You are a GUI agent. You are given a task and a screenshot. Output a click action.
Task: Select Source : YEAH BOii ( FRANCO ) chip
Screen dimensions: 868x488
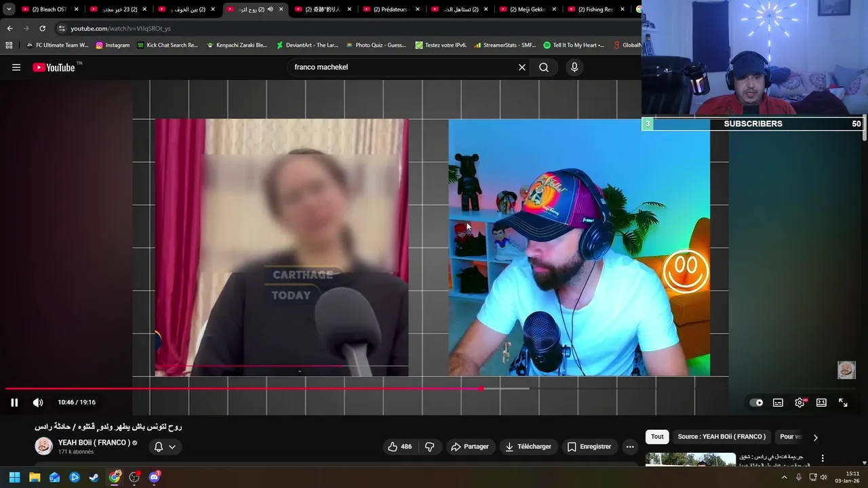click(x=722, y=436)
